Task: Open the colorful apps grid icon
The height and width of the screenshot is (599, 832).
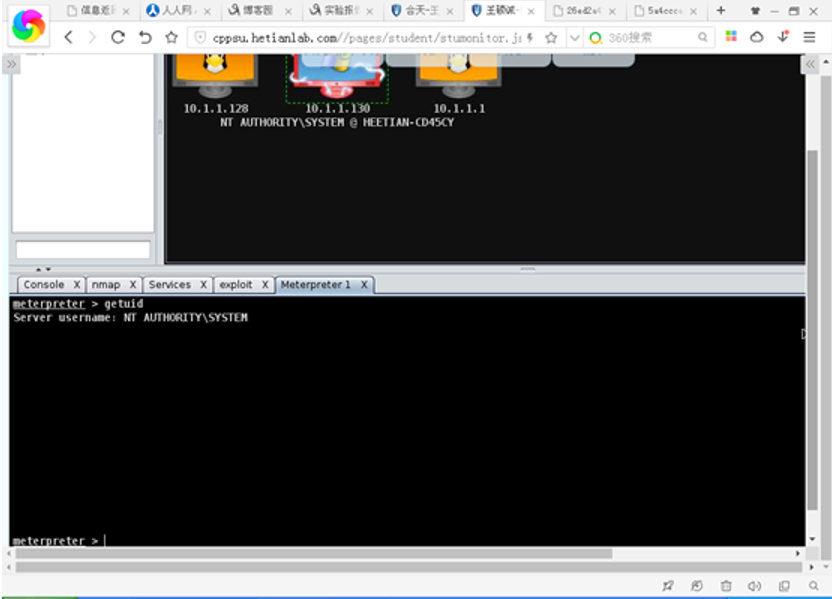Action: point(731,36)
